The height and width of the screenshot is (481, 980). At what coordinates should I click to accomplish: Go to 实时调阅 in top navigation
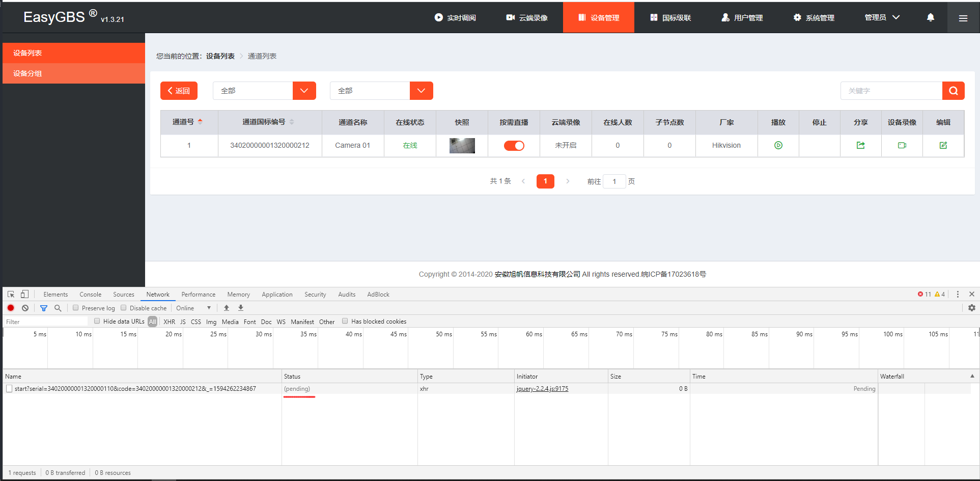pyautogui.click(x=455, y=17)
